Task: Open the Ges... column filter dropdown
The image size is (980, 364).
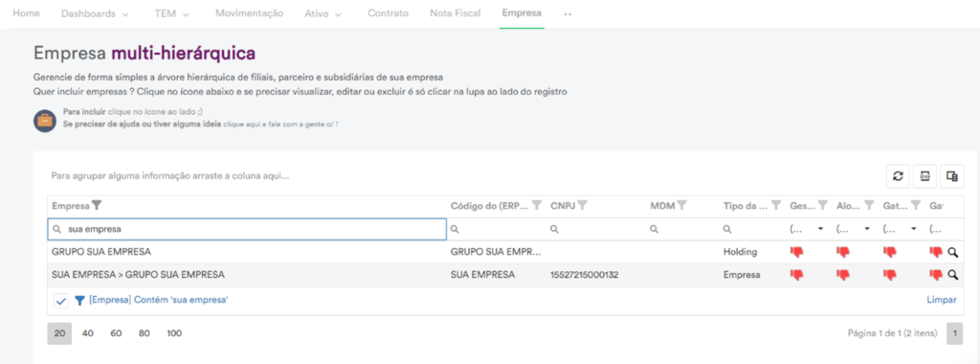Action: pos(820,230)
